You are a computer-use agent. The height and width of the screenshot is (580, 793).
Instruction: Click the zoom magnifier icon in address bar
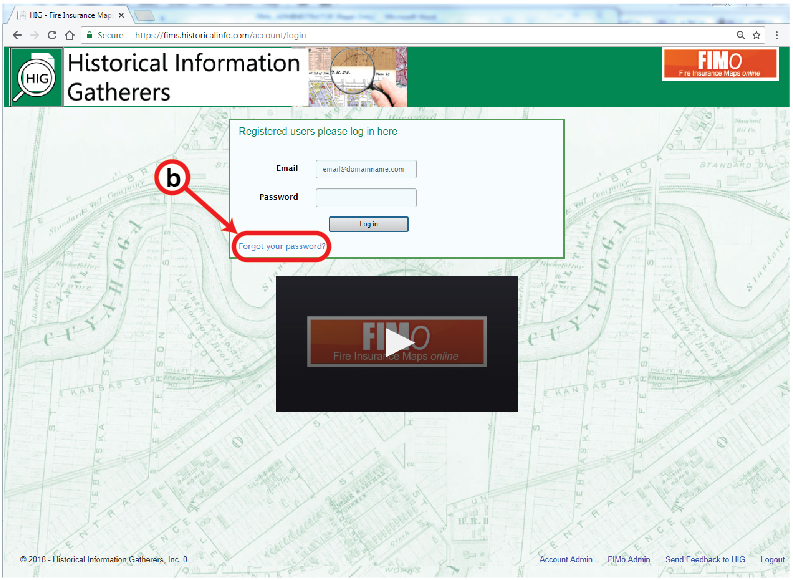[x=739, y=34]
